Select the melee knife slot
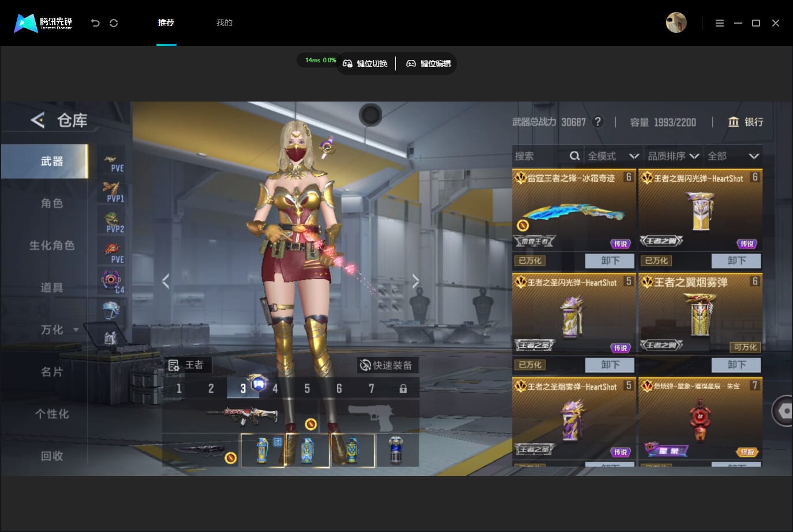This screenshot has height=532, width=793. 200,450
